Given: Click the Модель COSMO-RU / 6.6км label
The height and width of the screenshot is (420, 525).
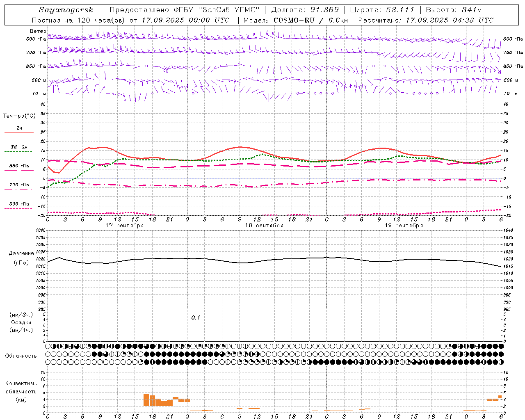Looking at the screenshot, I should [x=295, y=20].
